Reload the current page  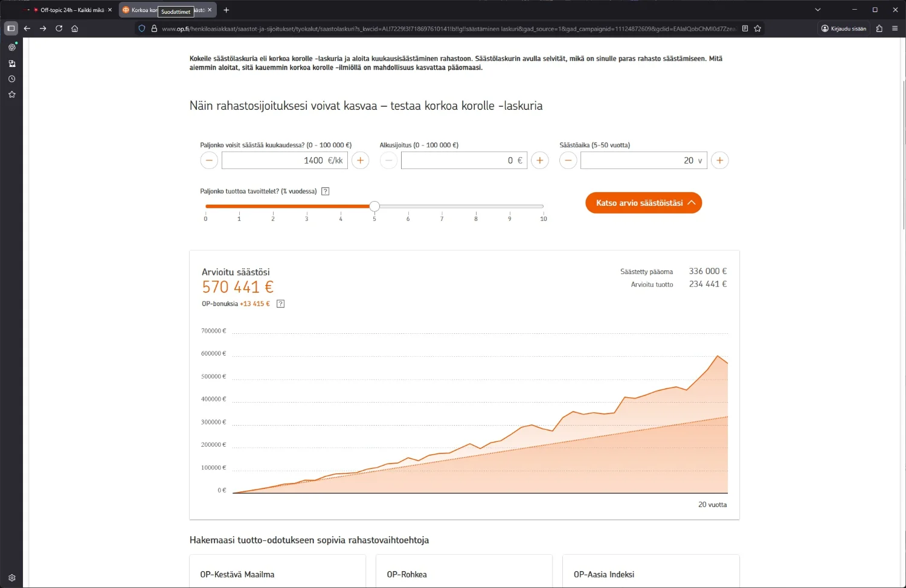pos(59,28)
